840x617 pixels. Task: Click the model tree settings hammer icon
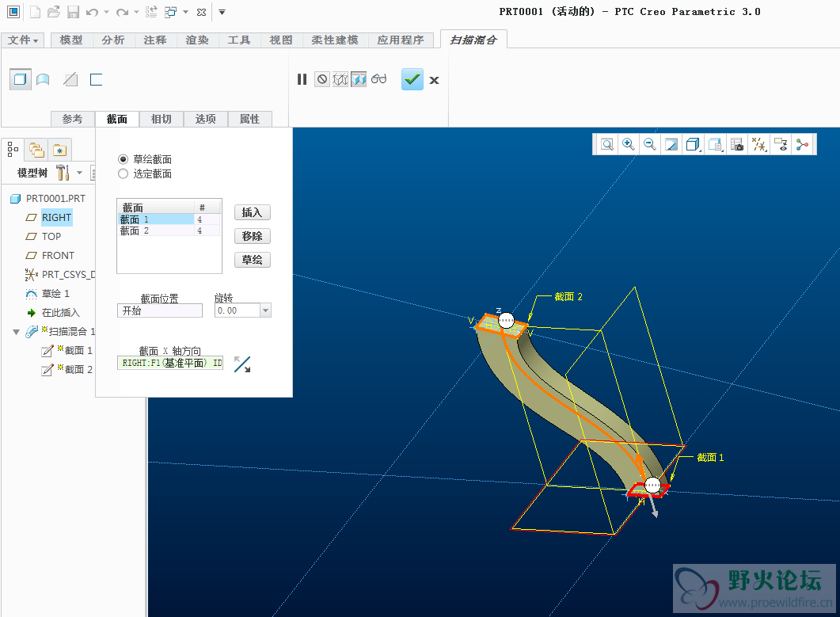coord(63,172)
